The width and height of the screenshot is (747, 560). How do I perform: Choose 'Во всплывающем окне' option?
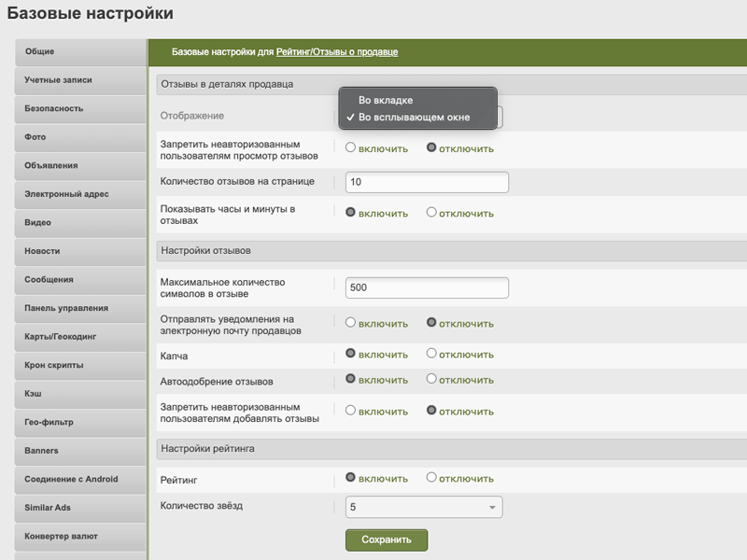(414, 118)
